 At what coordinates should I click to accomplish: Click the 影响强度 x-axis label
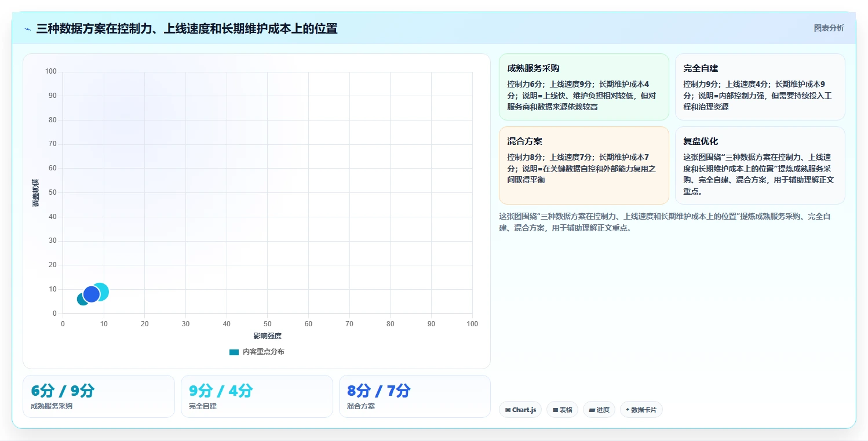point(267,336)
